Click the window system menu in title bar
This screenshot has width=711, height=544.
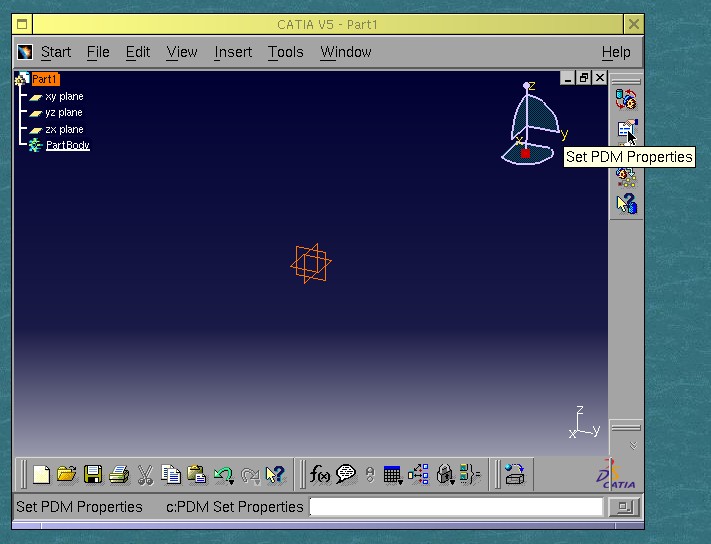point(22,24)
